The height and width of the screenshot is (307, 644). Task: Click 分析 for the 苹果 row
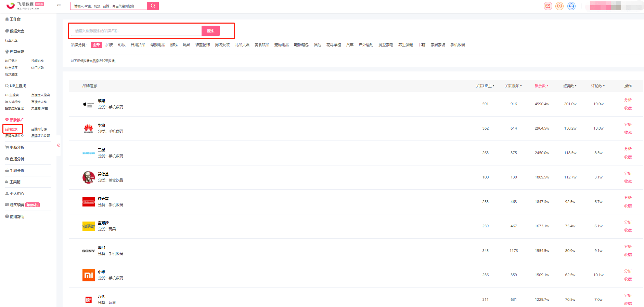[x=628, y=100]
